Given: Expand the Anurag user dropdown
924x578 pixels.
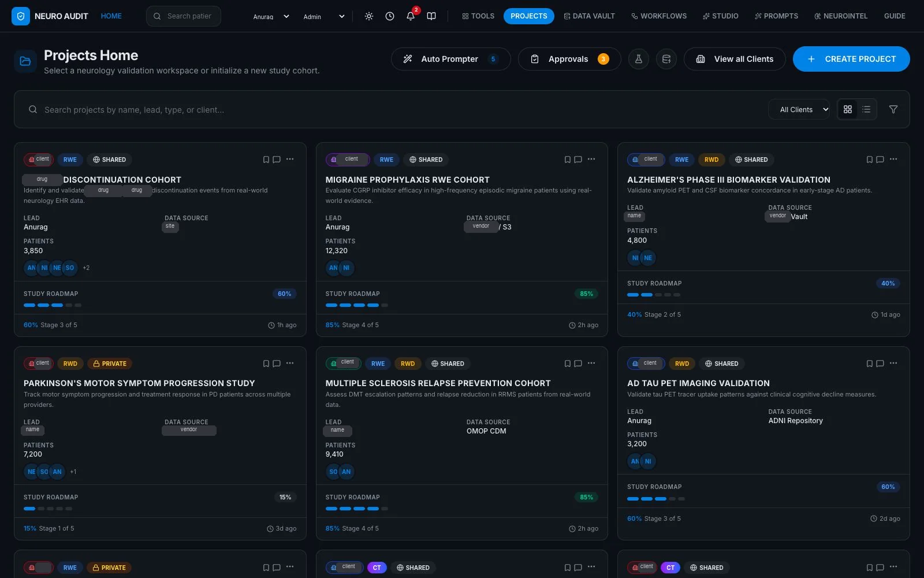Looking at the screenshot, I should 271,16.
